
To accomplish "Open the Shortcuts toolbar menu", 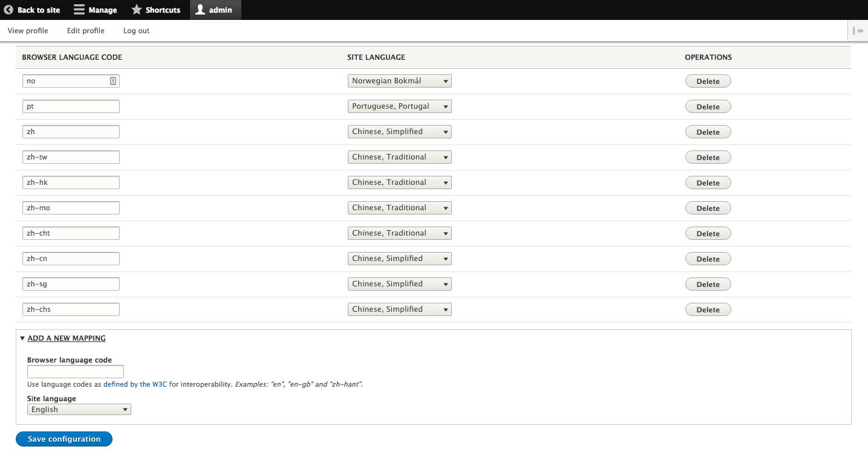I will pos(156,10).
